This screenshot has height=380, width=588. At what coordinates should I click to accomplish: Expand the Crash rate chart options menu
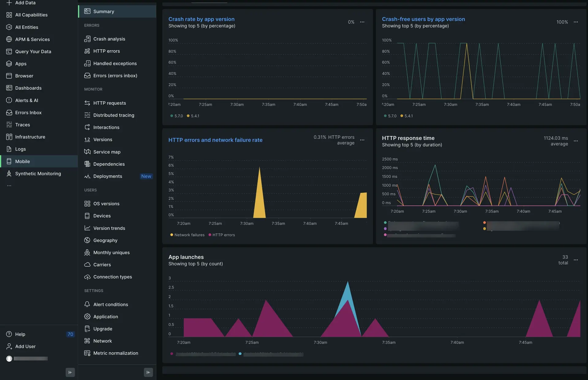[362, 22]
